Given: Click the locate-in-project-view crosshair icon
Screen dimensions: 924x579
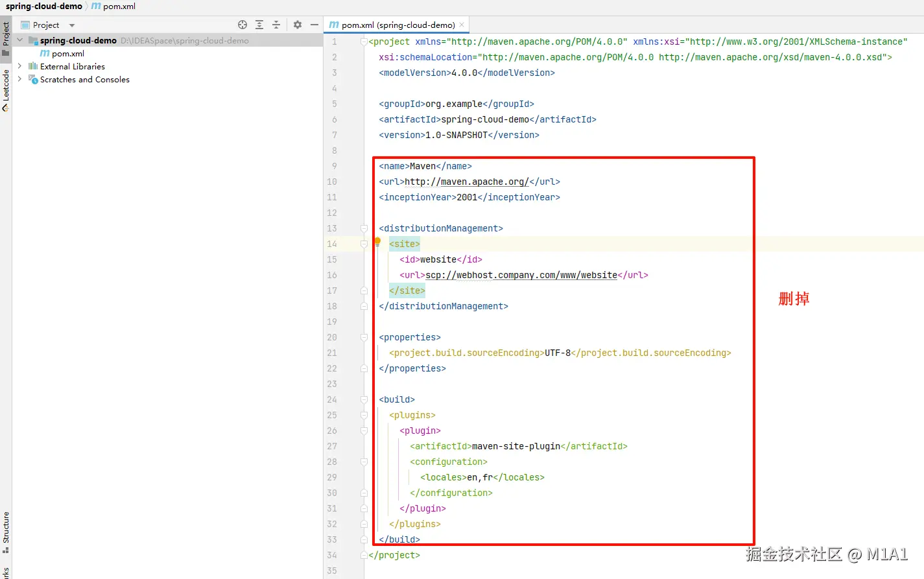Looking at the screenshot, I should [x=243, y=25].
